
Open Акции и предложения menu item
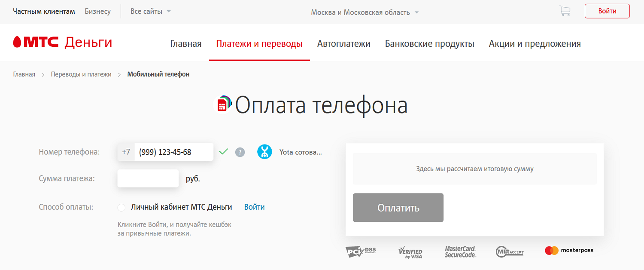535,43
